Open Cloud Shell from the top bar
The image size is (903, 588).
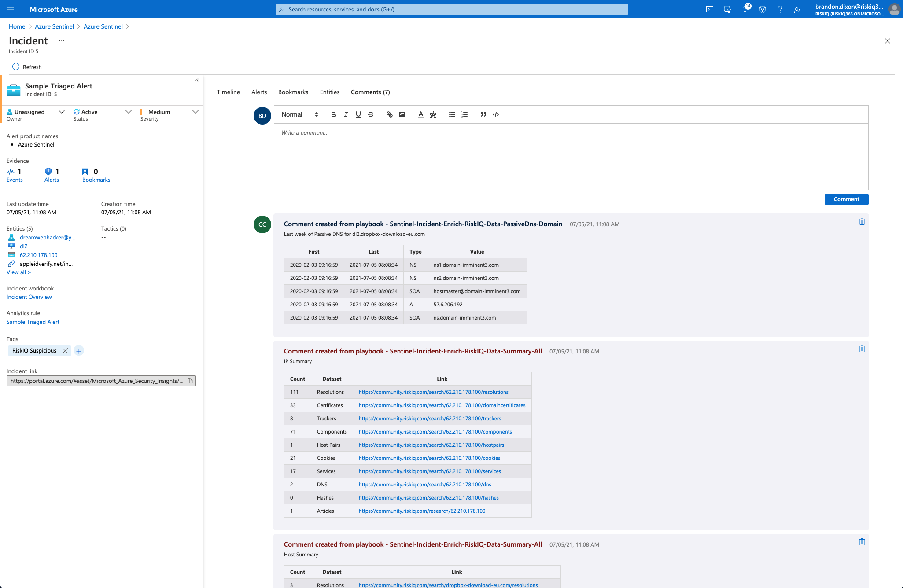(710, 9)
